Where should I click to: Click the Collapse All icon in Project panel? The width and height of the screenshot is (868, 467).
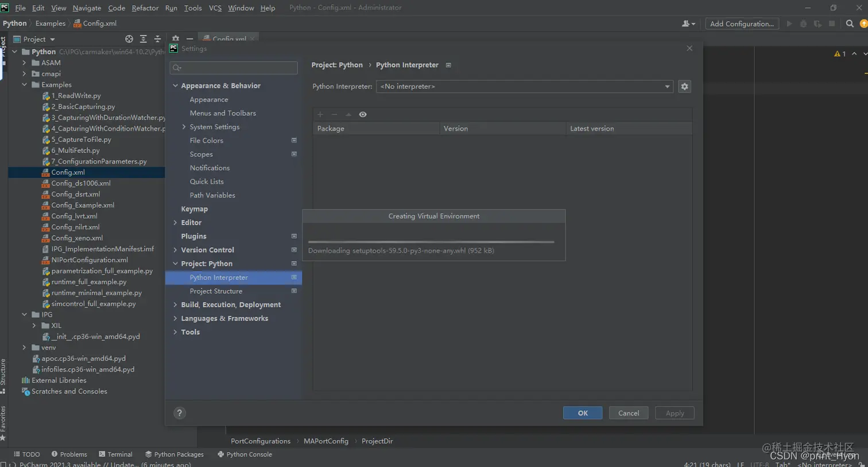157,39
